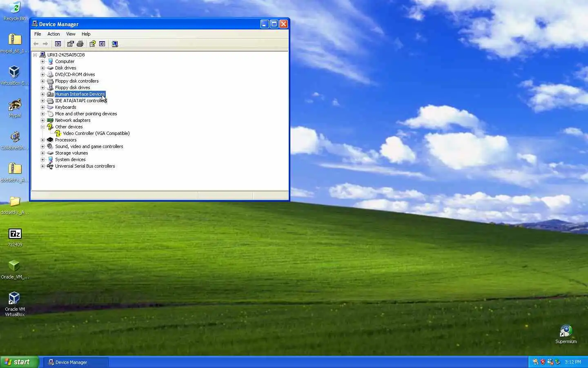Select the Universal Serial Bus controllers icon
Image resolution: width=588 pixels, height=368 pixels.
50,166
